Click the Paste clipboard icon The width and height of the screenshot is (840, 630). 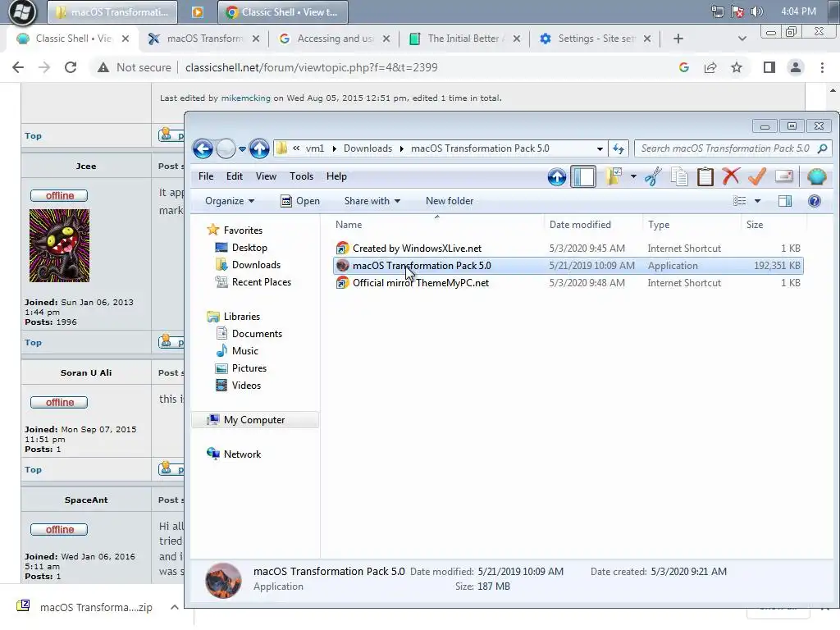pyautogui.click(x=705, y=176)
